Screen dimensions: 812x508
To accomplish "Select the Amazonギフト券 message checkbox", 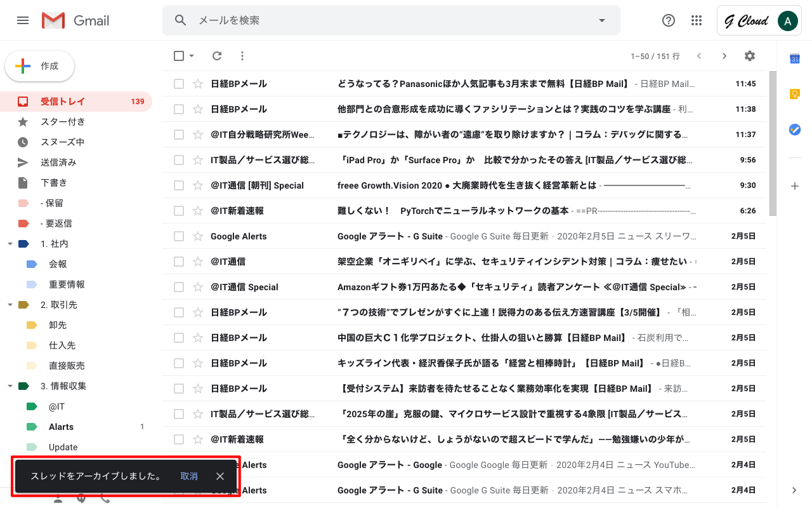I will [179, 287].
